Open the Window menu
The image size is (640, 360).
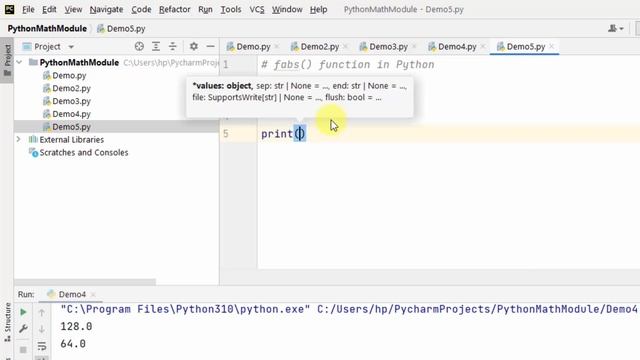coord(287,9)
